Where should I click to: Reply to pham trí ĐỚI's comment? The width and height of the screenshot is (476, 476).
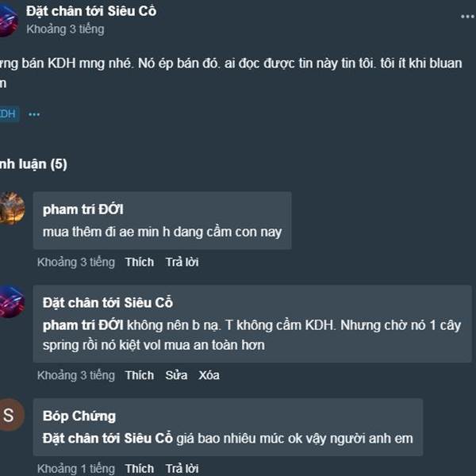[182, 262]
